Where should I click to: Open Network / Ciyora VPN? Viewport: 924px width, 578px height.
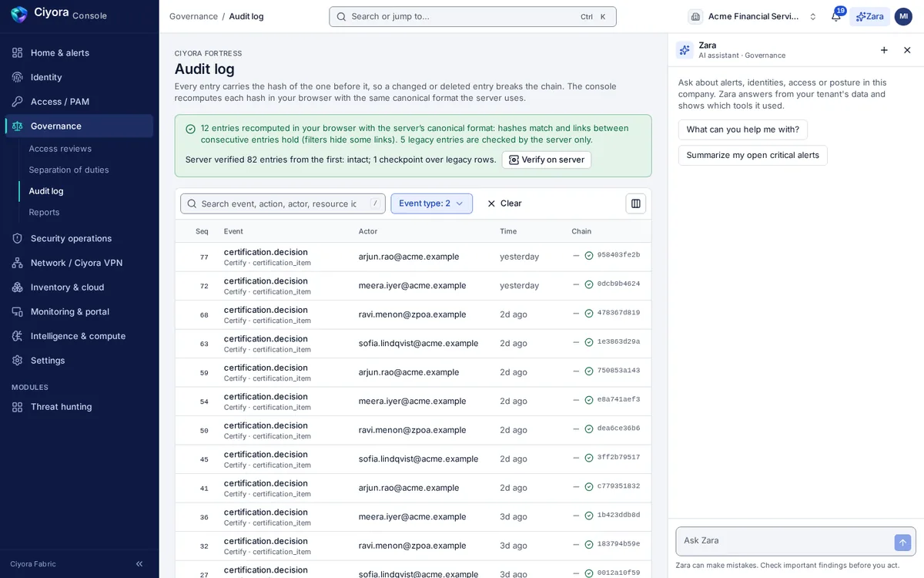click(x=79, y=263)
